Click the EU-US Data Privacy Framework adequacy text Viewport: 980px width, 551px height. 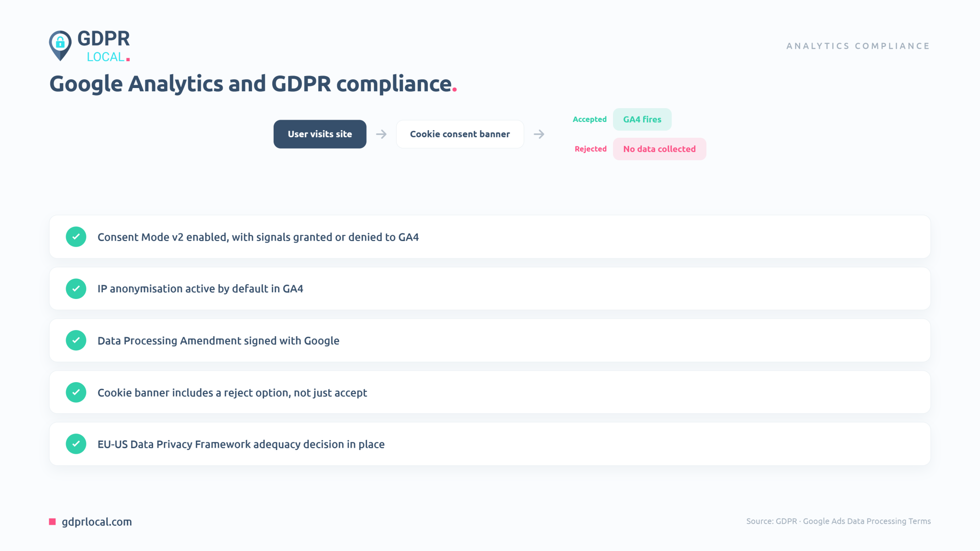tap(241, 444)
